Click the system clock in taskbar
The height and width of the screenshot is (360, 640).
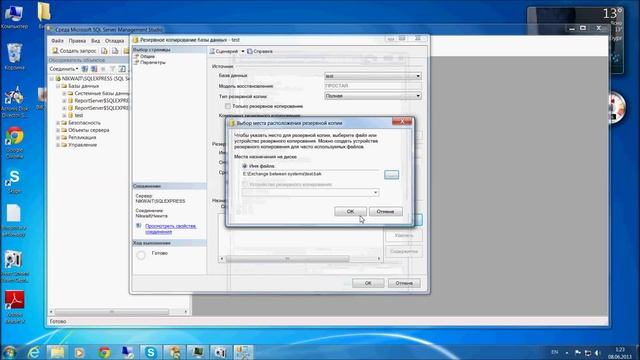pyautogui.click(x=620, y=353)
